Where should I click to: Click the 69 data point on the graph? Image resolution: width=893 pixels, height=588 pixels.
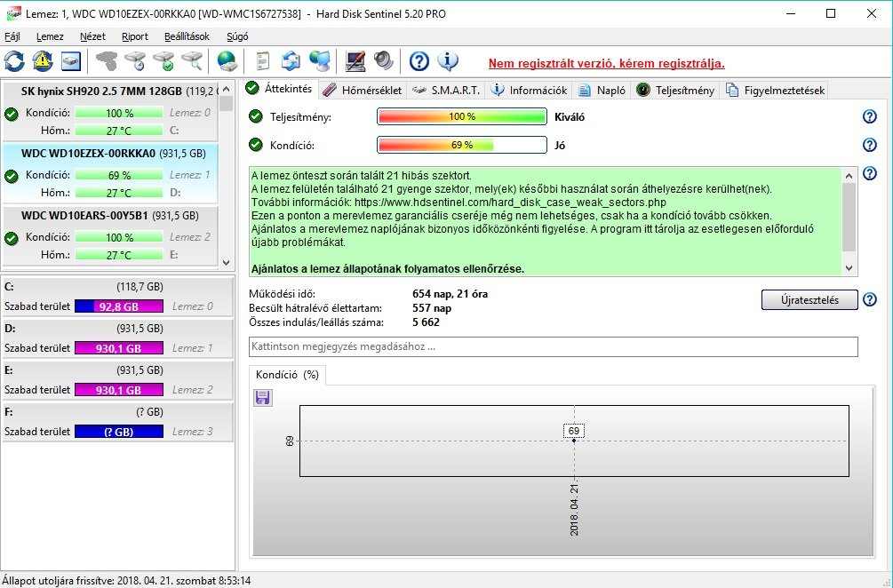click(574, 440)
